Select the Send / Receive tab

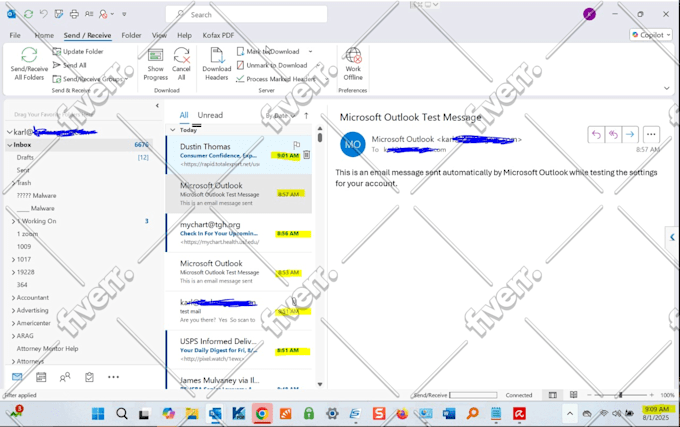tap(87, 35)
